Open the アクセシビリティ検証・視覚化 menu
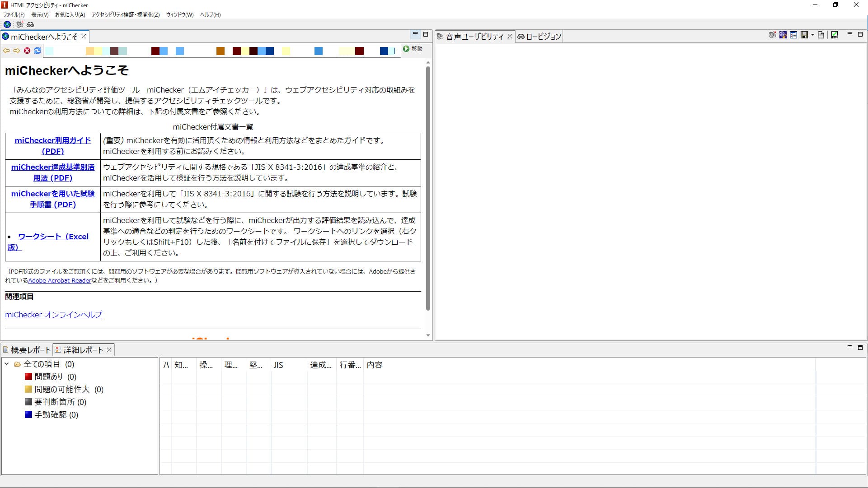Screen dimensions: 868x488 124,14
